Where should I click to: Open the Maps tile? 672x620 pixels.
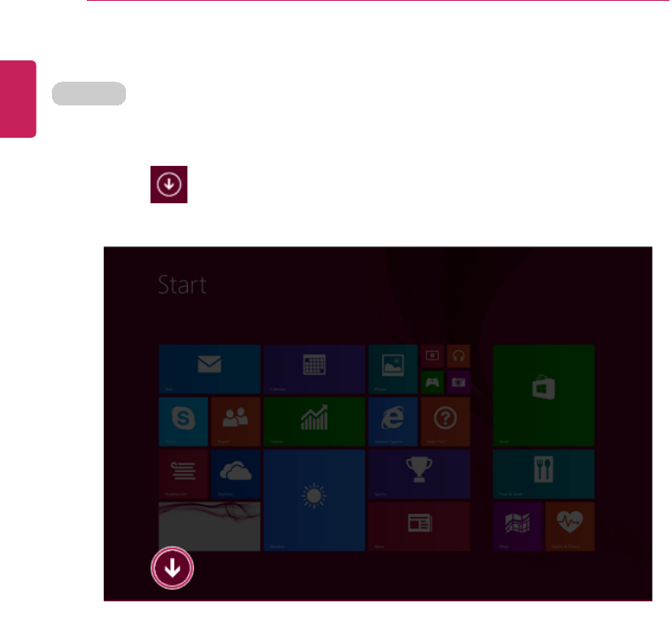coord(517,526)
